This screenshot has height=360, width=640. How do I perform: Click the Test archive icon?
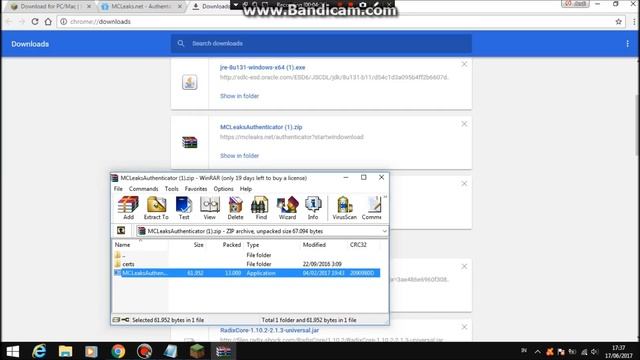[184, 208]
